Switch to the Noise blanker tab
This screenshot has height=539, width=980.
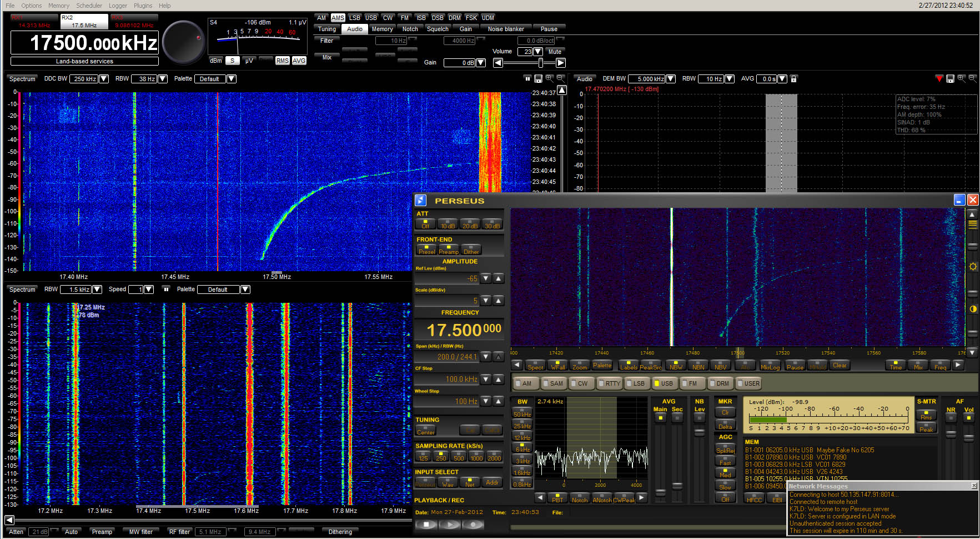506,29
